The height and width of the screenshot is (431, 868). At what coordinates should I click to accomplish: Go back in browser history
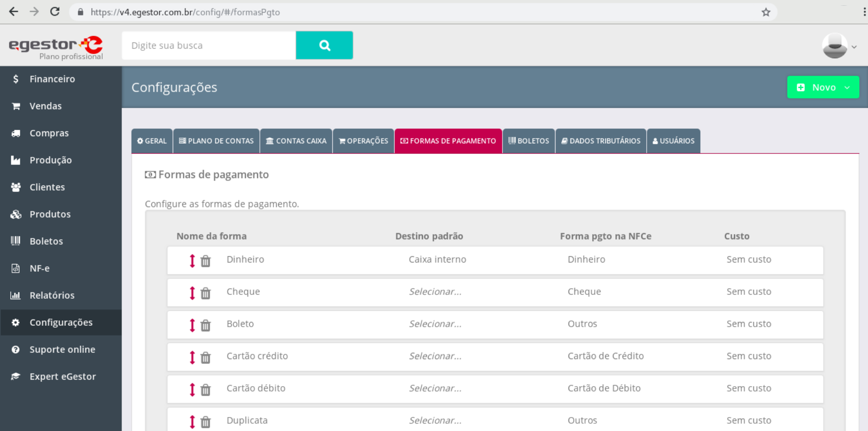14,12
